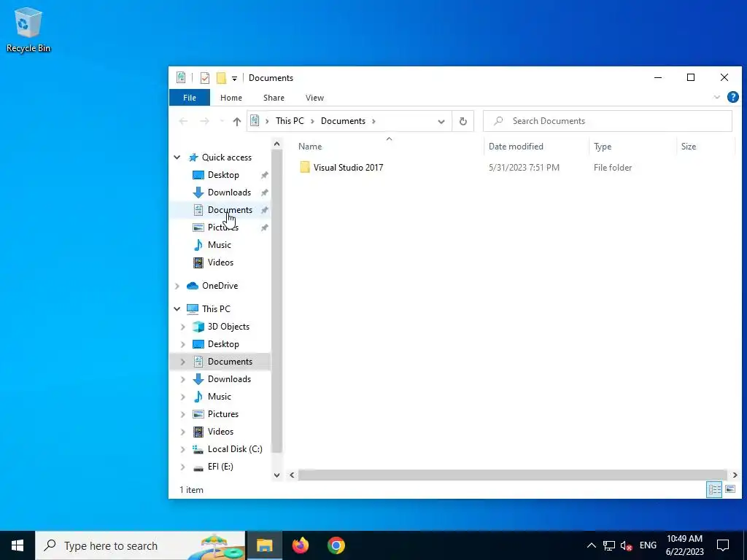Open the File menu
Viewport: 747px width, 560px height.
pyautogui.click(x=190, y=98)
